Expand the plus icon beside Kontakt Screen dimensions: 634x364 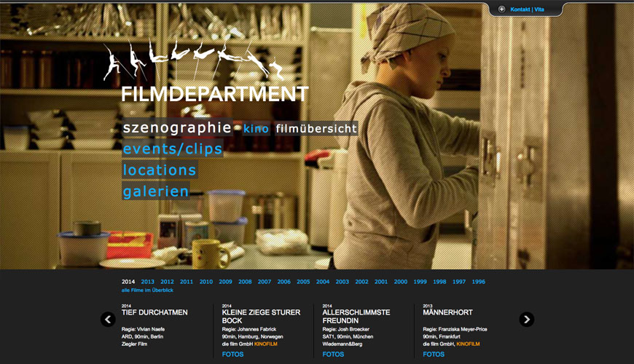click(501, 9)
